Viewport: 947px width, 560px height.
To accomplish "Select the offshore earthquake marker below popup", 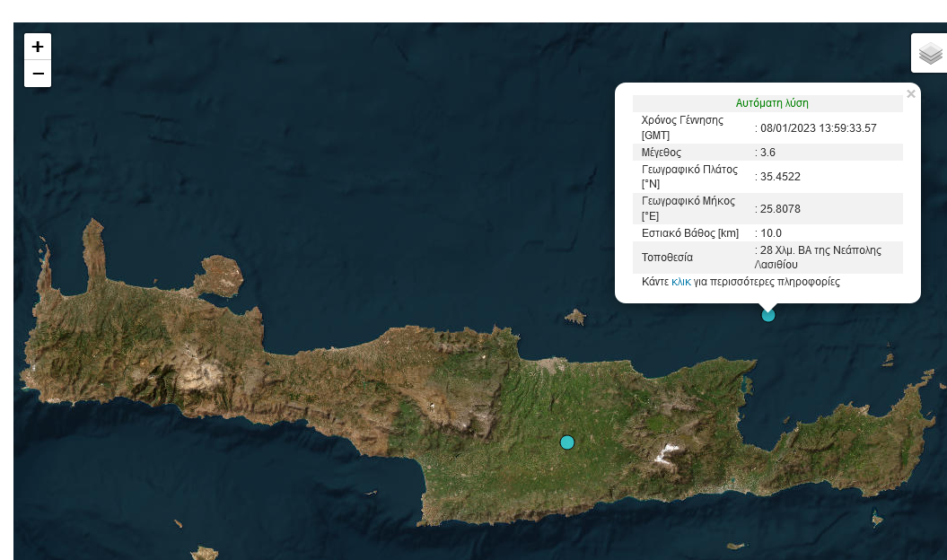I will 767,315.
